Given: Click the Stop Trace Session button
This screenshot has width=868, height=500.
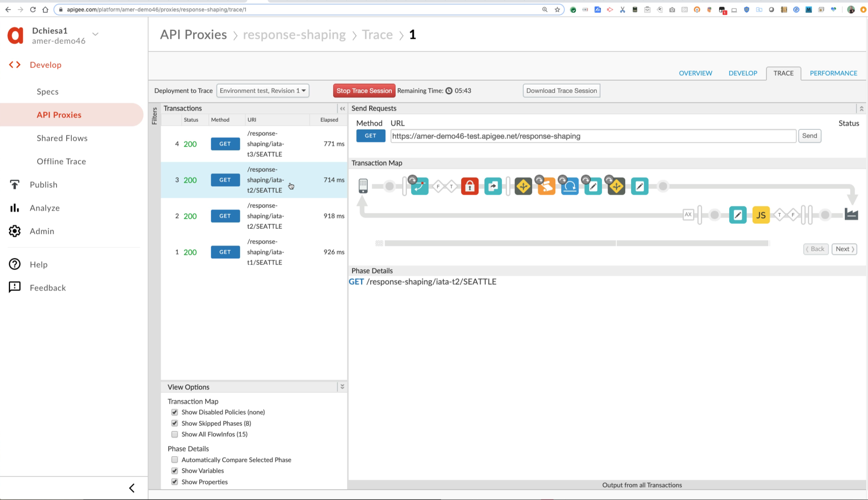Looking at the screenshot, I should pos(364,91).
